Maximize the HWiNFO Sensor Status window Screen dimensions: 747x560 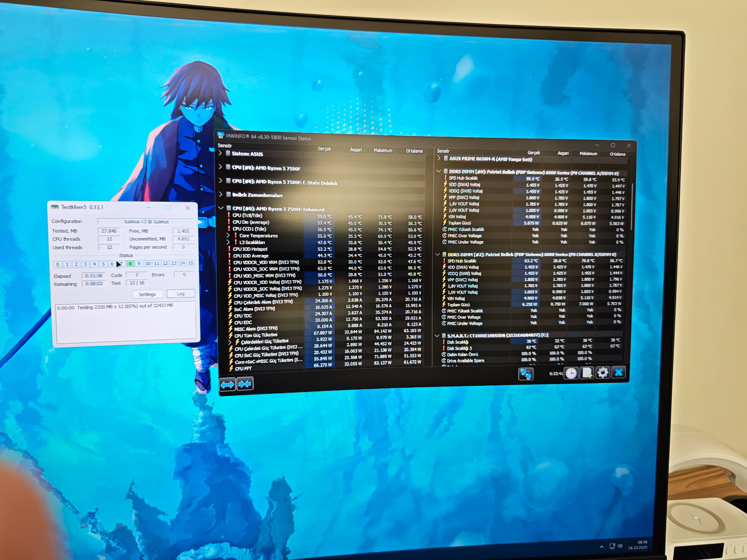click(x=613, y=145)
